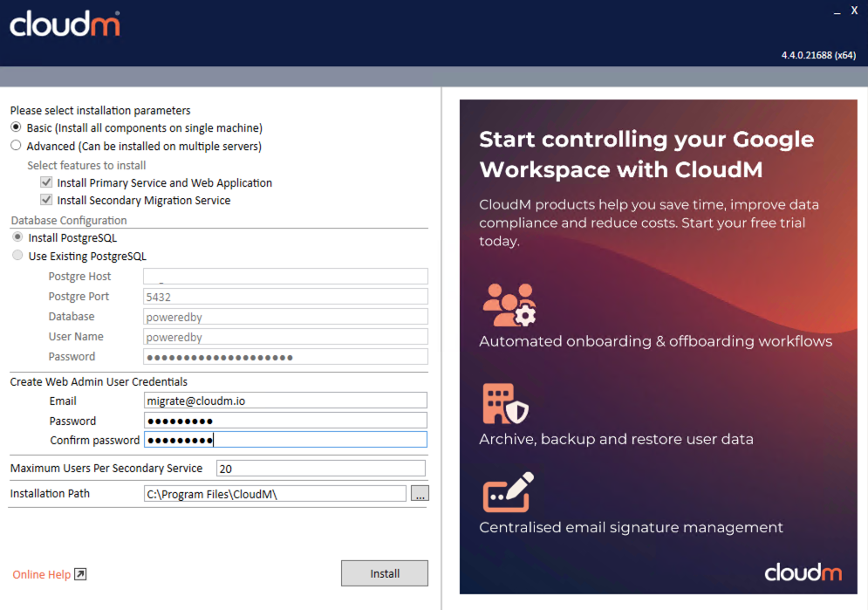Image resolution: width=868 pixels, height=610 pixels.
Task: Click the PostgreSQL Password field
Action: click(x=285, y=357)
